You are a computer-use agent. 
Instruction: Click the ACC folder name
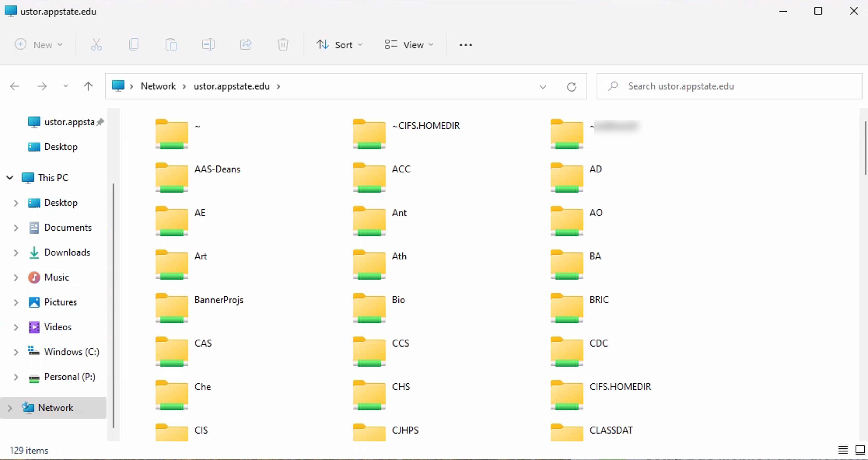point(401,169)
